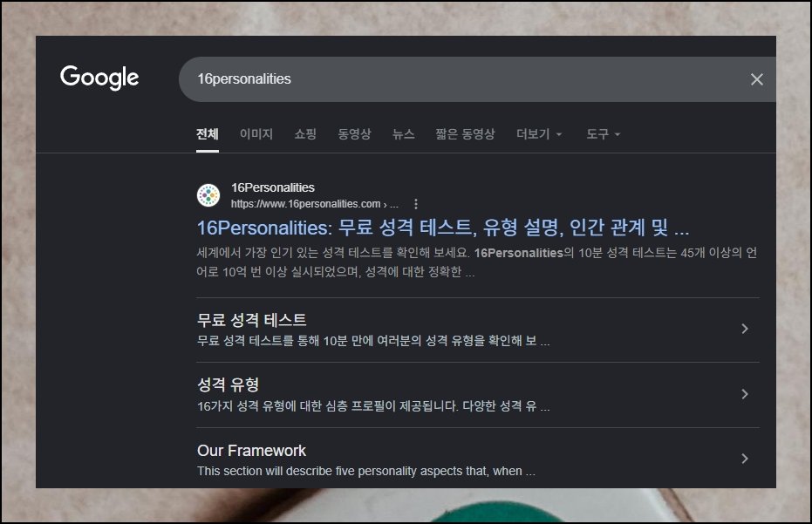Click the 16Personalities site favicon
The height and width of the screenshot is (524, 812).
208,195
